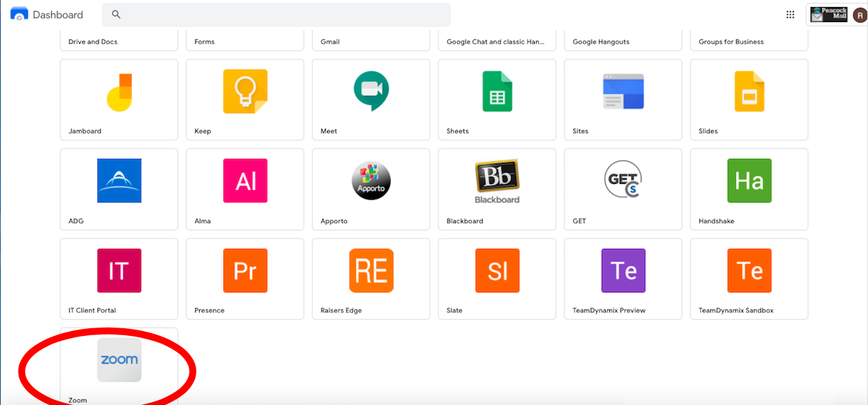868x405 pixels.
Task: Launch the Zoom app icon
Action: 119,360
